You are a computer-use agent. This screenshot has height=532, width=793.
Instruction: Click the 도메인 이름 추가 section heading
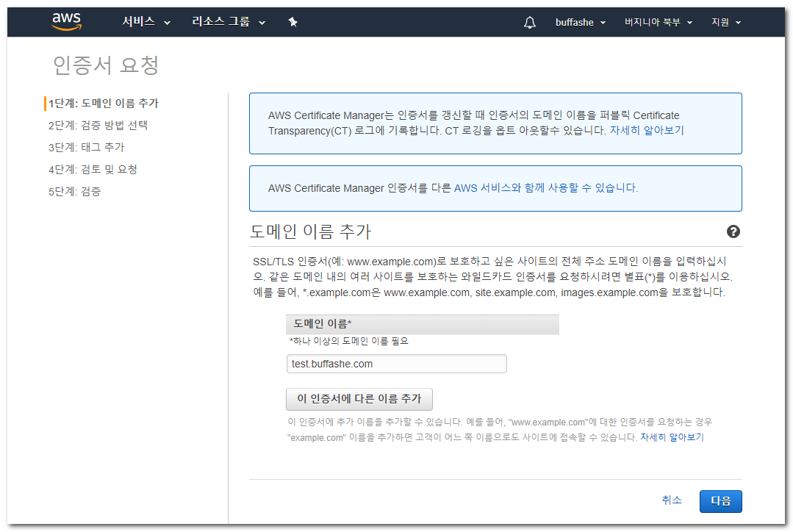311,231
